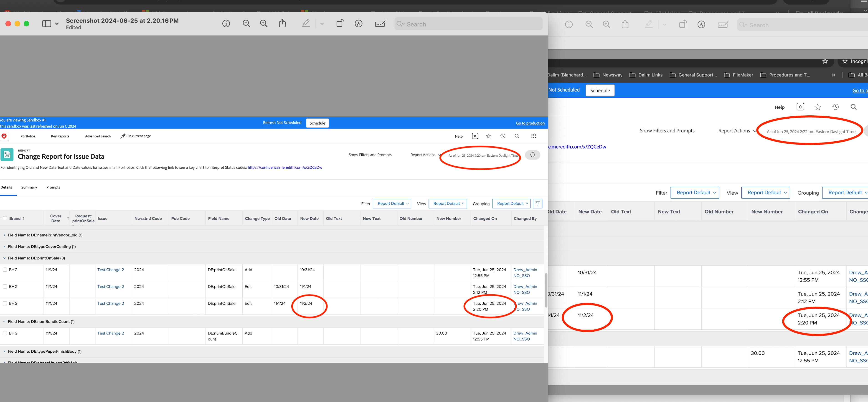The image size is (868, 402).
Task: Expand the Field Name DE:typeCoverCoating group
Action: (4, 247)
